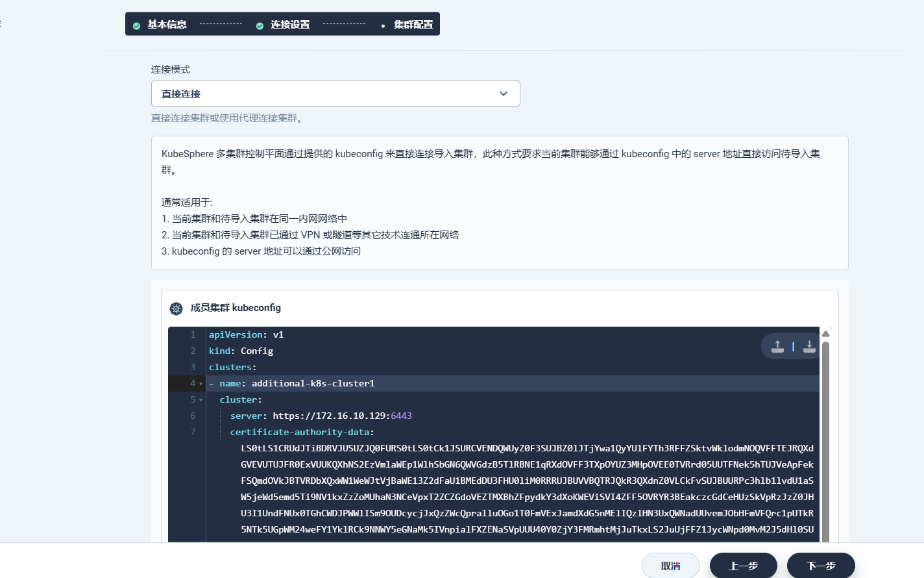
Task: Click the green check icon next to 基本信息
Action: tap(136, 25)
